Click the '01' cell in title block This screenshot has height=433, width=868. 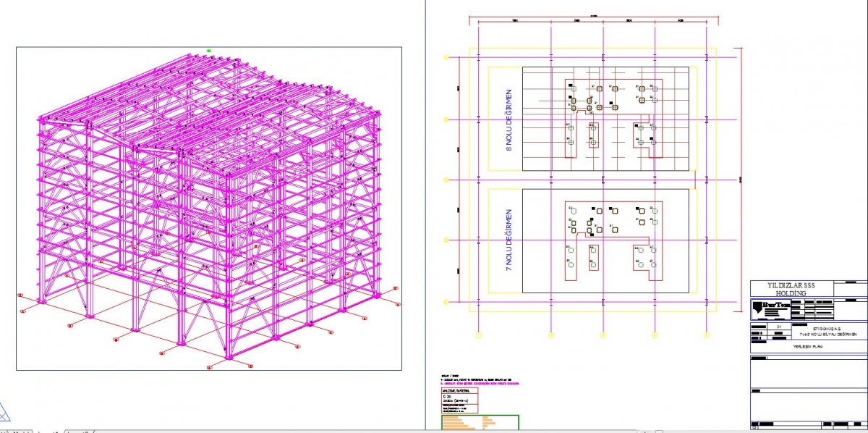coord(779,327)
